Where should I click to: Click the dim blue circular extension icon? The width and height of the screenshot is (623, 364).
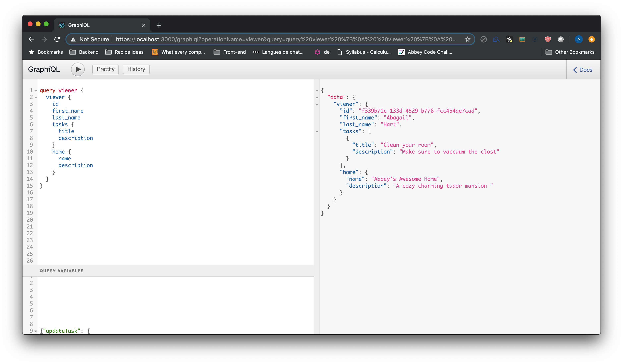click(535, 39)
